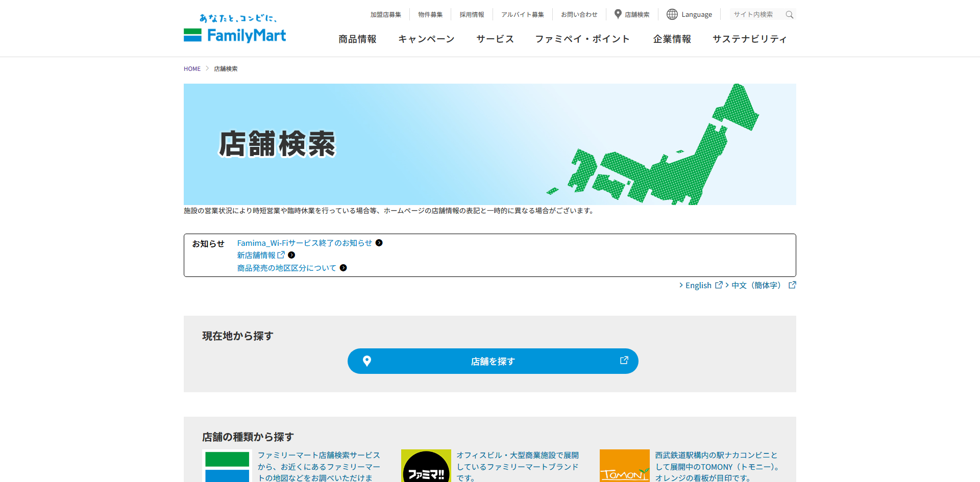Open the 新店舗情報 link
The height and width of the screenshot is (482, 980).
pos(256,255)
